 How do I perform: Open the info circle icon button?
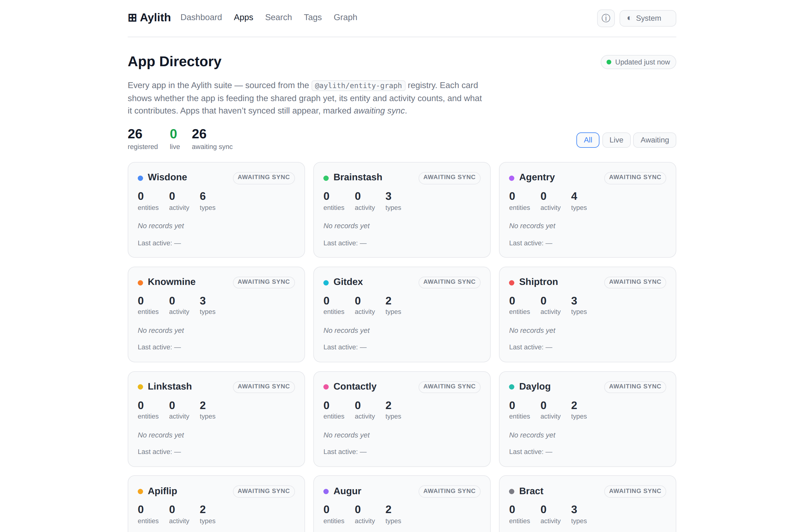(606, 18)
